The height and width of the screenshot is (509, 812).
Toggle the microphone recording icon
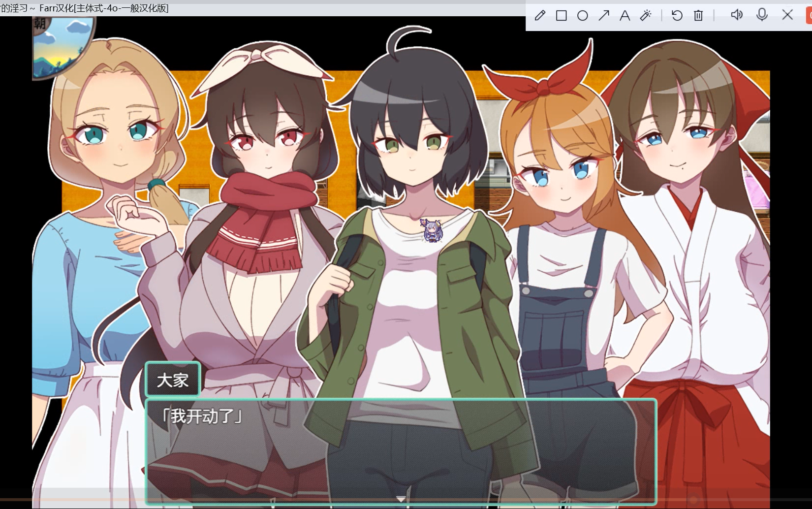point(762,15)
